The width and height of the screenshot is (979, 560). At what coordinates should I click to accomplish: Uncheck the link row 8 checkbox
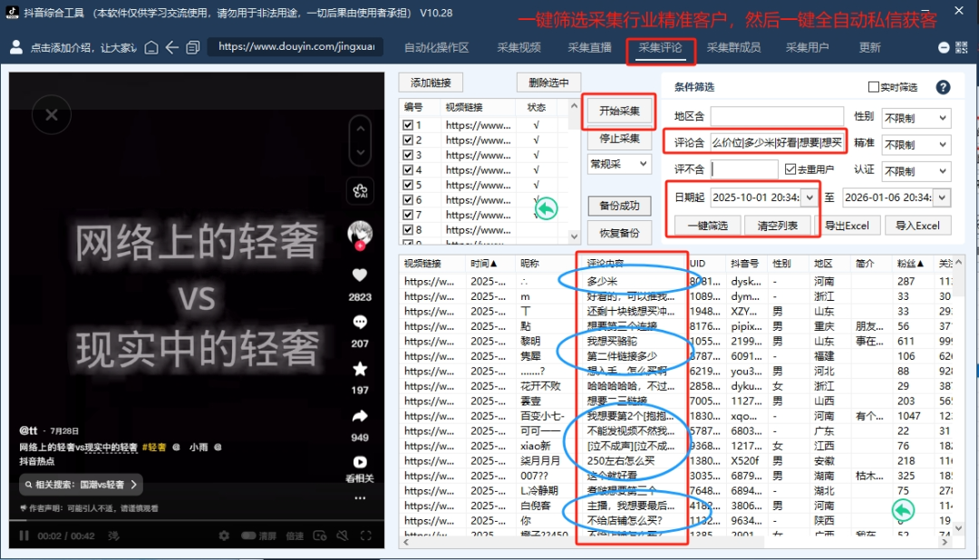point(408,230)
